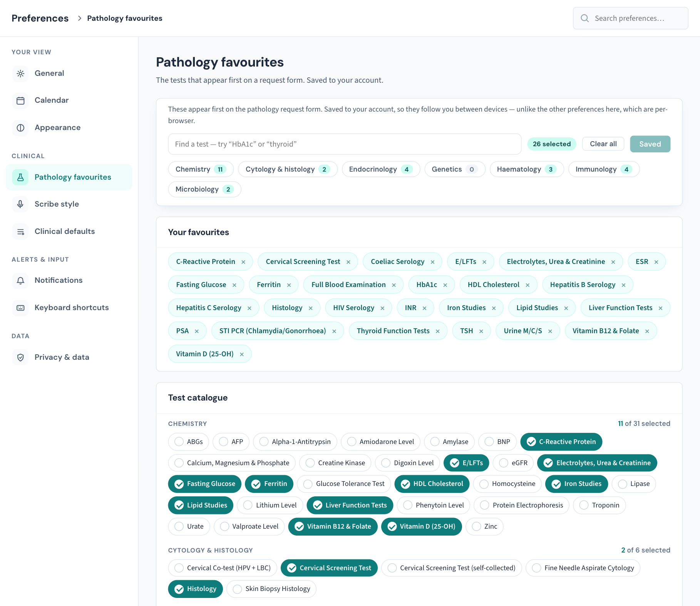700x606 pixels.
Task: Filter by Endocrinology category chip
Action: coord(381,169)
